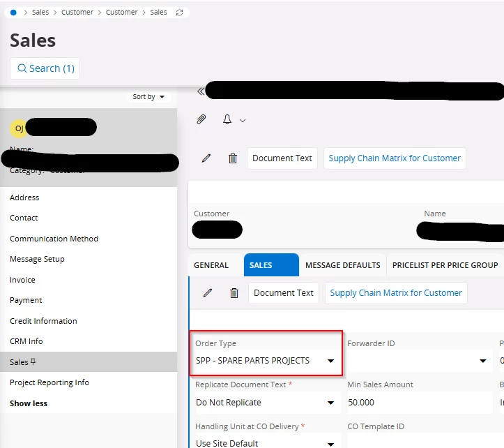
Task: Click the breadcrumb refresh icon
Action: pos(179,13)
